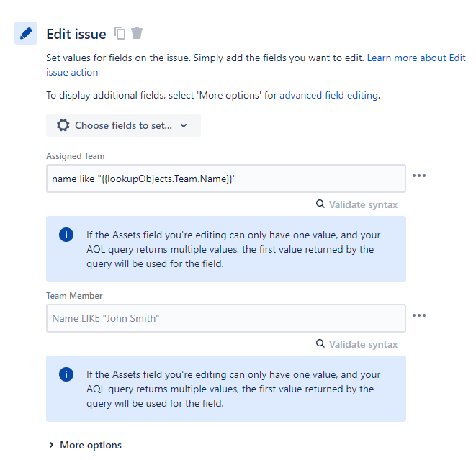476x460 pixels.
Task: Delete the Edit issue action with trash icon
Action: (x=137, y=33)
